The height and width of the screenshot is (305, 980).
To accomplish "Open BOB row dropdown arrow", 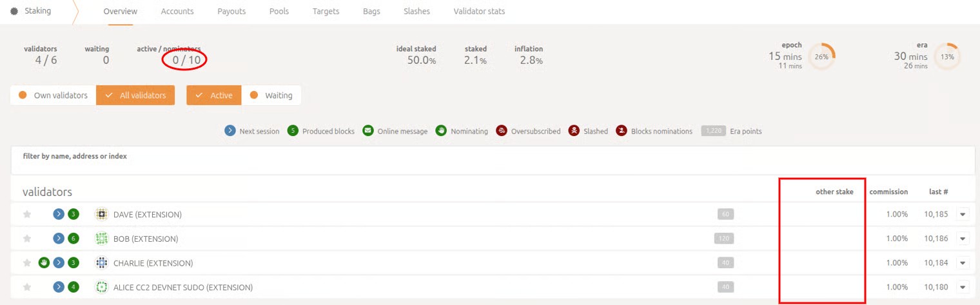I will click(x=963, y=239).
